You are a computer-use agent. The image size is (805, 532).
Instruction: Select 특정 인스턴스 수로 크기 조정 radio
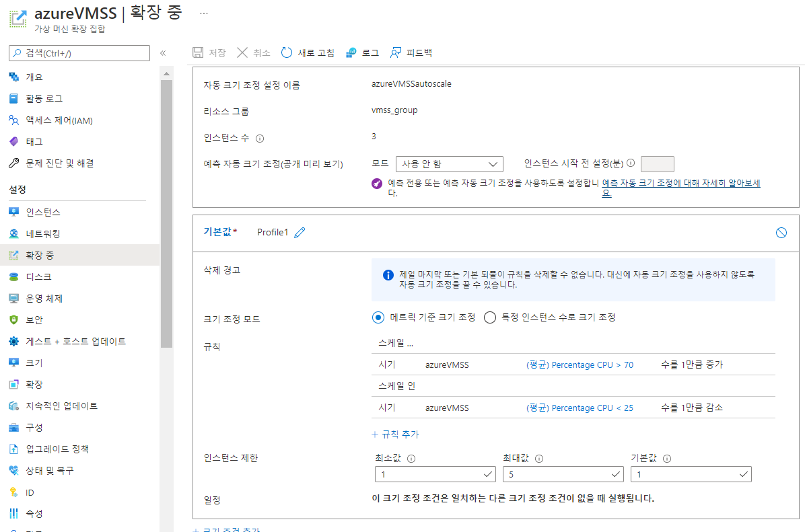point(490,317)
